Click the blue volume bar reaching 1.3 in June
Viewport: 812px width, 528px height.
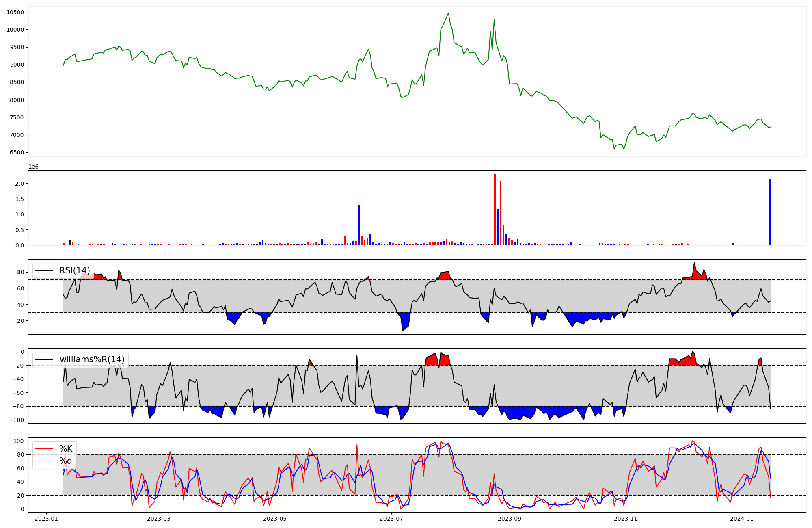pos(359,225)
